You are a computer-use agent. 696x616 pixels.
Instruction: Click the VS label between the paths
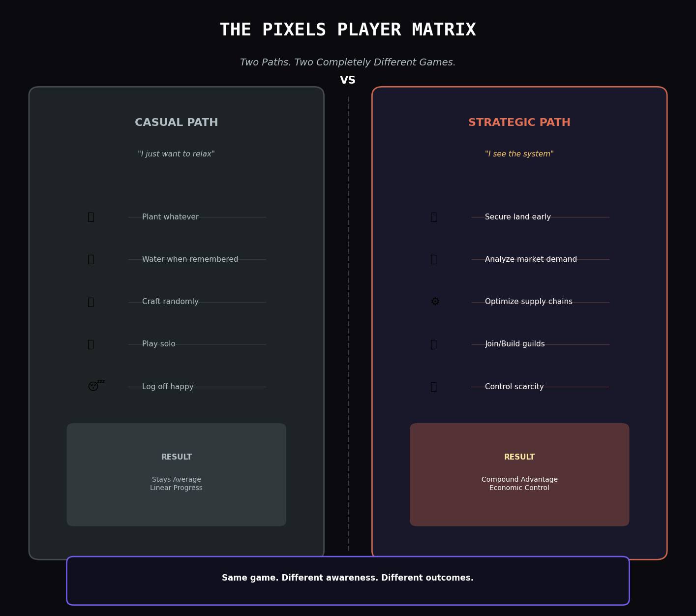348,80
